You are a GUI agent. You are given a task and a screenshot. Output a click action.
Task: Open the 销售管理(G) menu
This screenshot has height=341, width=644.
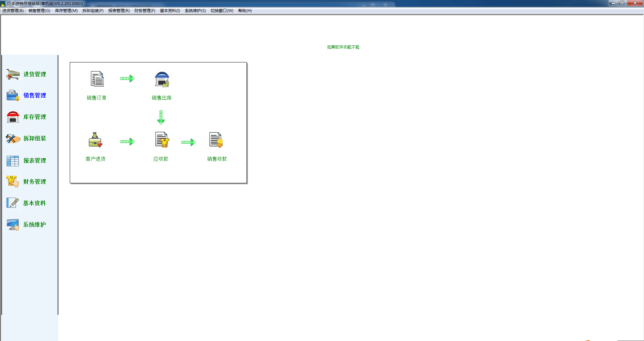pyautogui.click(x=39, y=11)
